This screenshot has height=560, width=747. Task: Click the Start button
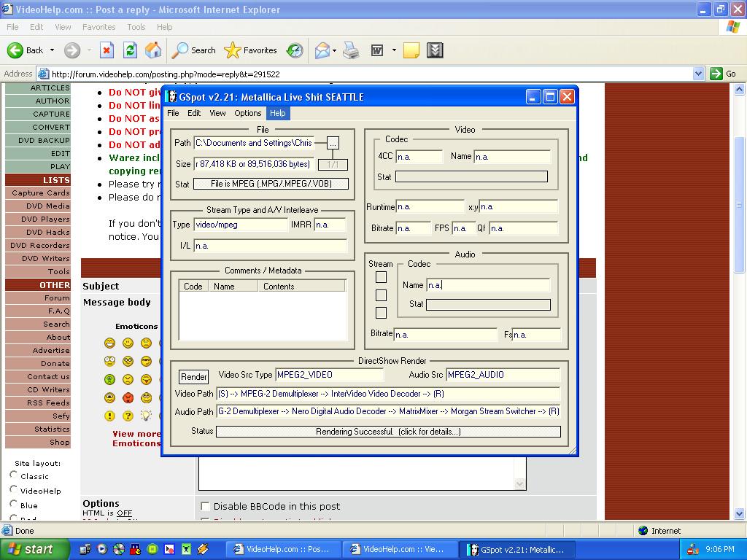tap(34, 549)
